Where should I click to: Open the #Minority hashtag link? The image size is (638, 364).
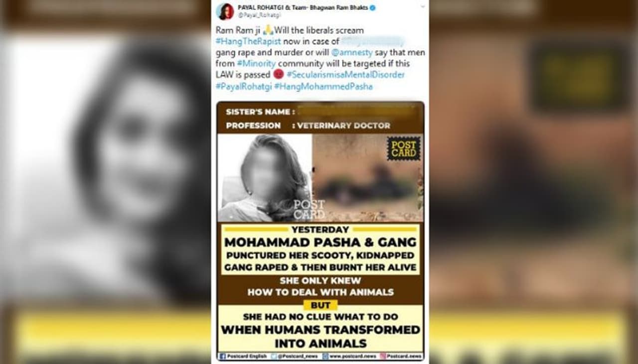(x=256, y=64)
